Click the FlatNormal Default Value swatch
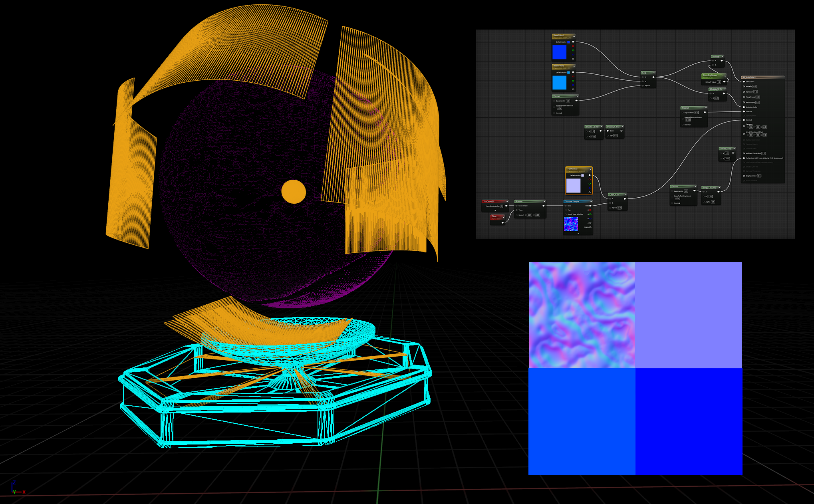The height and width of the screenshot is (504, 814). click(582, 175)
